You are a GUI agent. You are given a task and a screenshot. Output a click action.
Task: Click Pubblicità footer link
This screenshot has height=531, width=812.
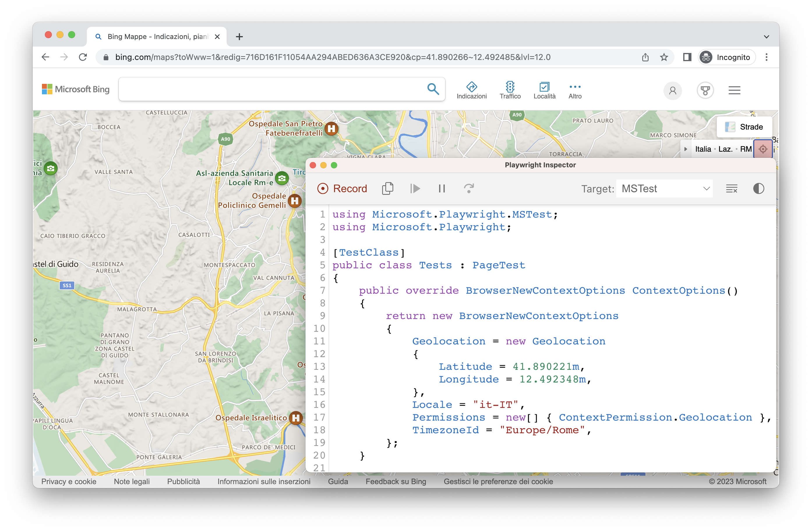click(x=183, y=481)
